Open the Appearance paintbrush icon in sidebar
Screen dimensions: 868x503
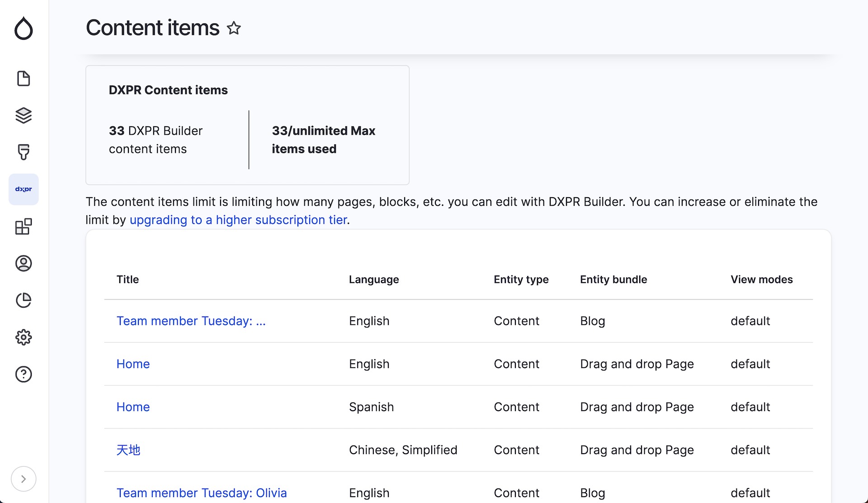pos(24,152)
